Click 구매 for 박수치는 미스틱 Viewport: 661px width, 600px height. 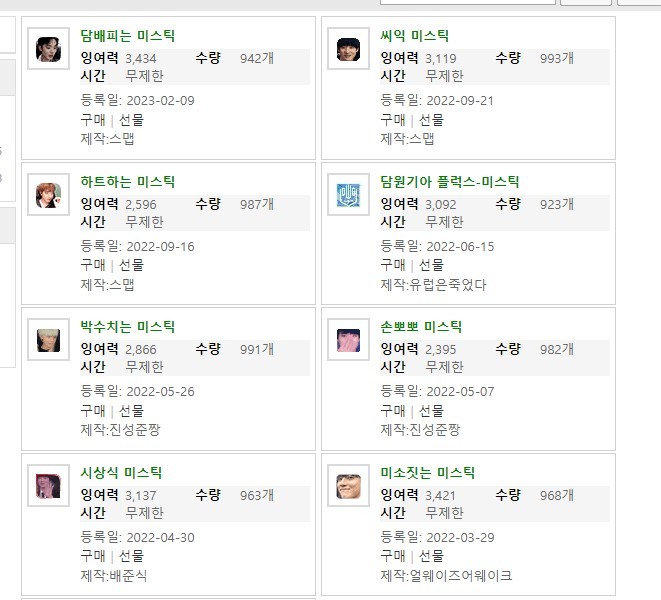pos(92,411)
